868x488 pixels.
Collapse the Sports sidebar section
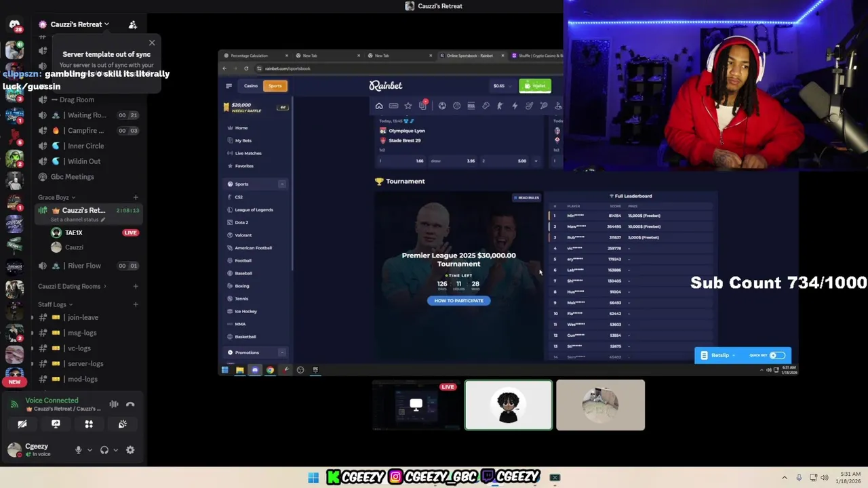point(282,184)
